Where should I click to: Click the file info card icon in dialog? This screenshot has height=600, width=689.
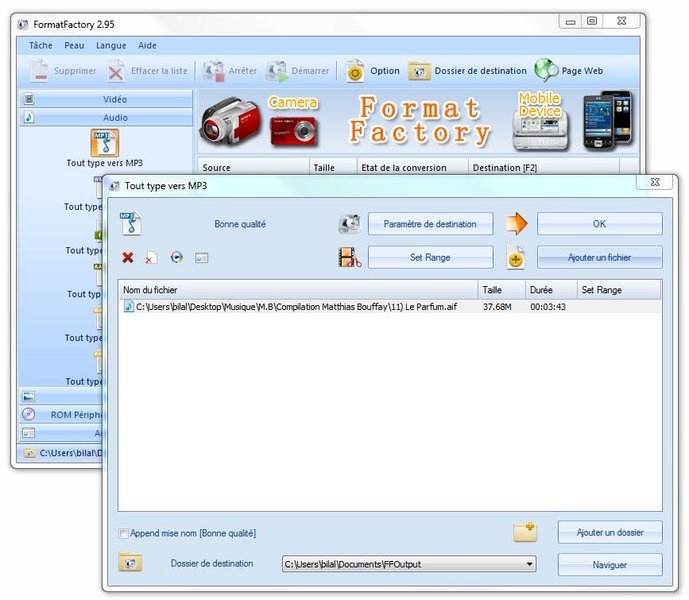click(x=202, y=258)
